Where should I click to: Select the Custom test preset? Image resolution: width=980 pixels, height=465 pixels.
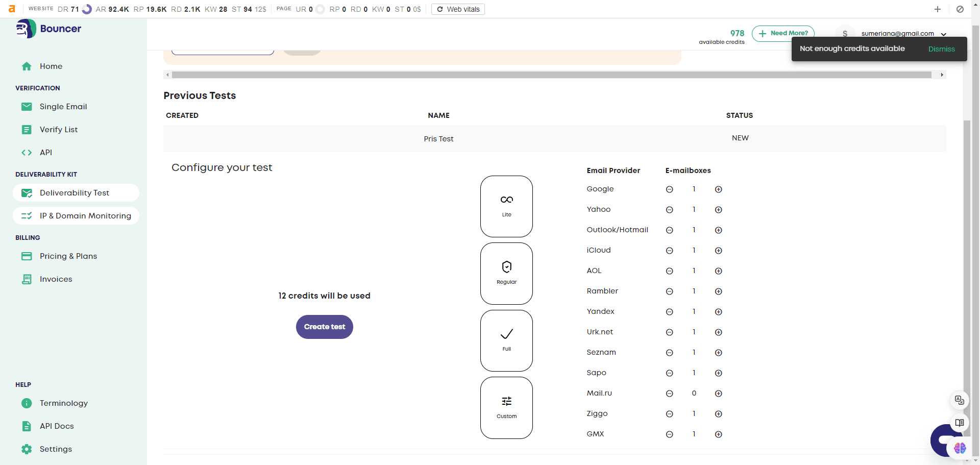506,408
